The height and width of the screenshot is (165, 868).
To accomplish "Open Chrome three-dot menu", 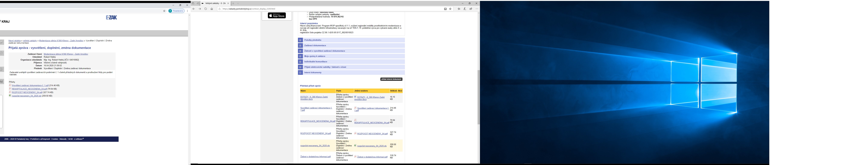I will [187, 11].
